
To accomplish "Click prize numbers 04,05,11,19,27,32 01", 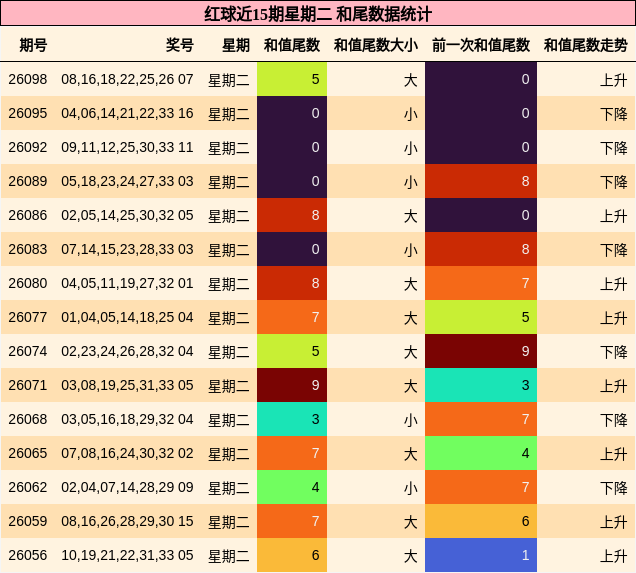I will point(127,283).
